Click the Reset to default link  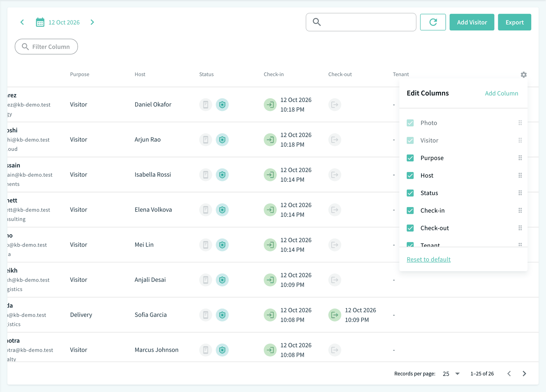(429, 260)
